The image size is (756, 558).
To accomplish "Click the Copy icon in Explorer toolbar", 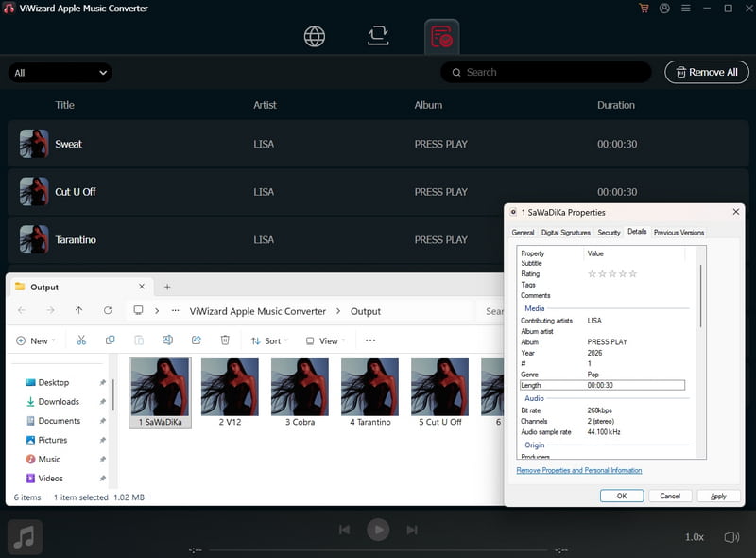I will [x=110, y=340].
